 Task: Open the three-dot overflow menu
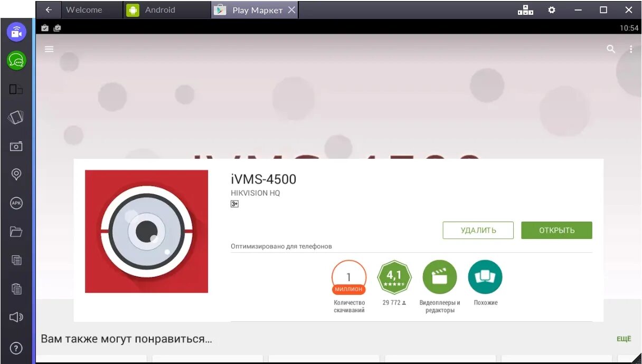click(x=631, y=49)
